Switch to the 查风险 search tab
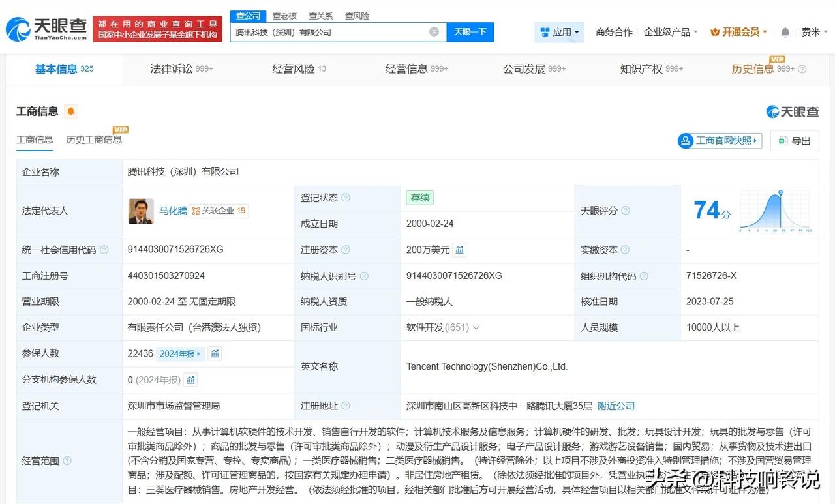The width and height of the screenshot is (835, 504). tap(357, 16)
